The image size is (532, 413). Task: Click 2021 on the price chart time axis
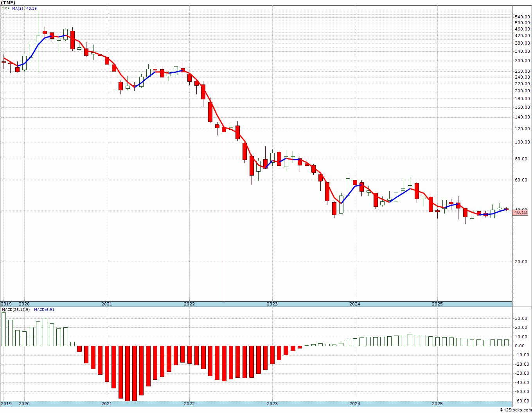pyautogui.click(x=107, y=304)
